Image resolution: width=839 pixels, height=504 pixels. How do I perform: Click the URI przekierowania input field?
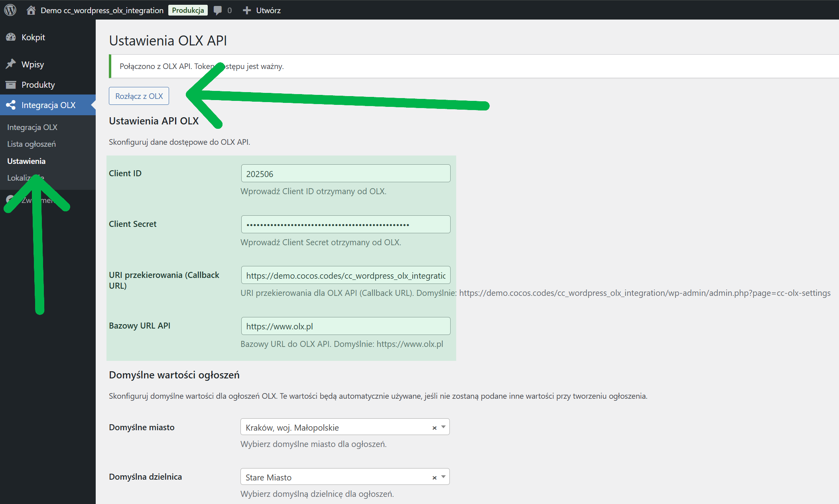coord(346,275)
